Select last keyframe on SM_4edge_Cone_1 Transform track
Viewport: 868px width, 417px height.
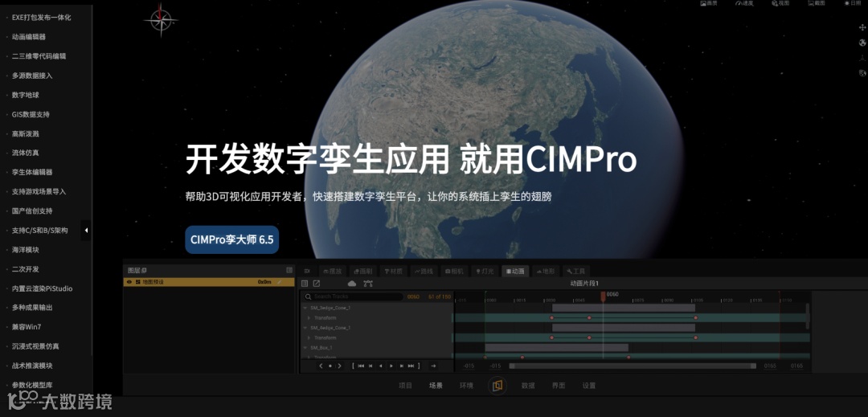pyautogui.click(x=696, y=337)
